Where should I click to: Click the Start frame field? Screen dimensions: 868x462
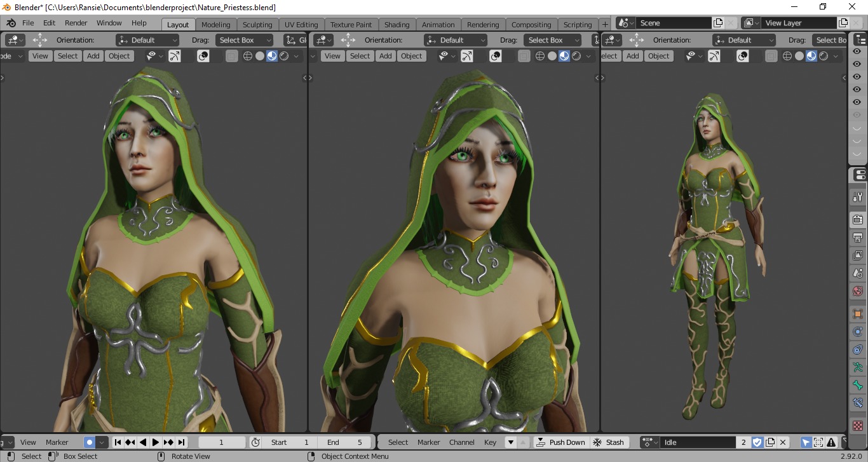coord(290,442)
